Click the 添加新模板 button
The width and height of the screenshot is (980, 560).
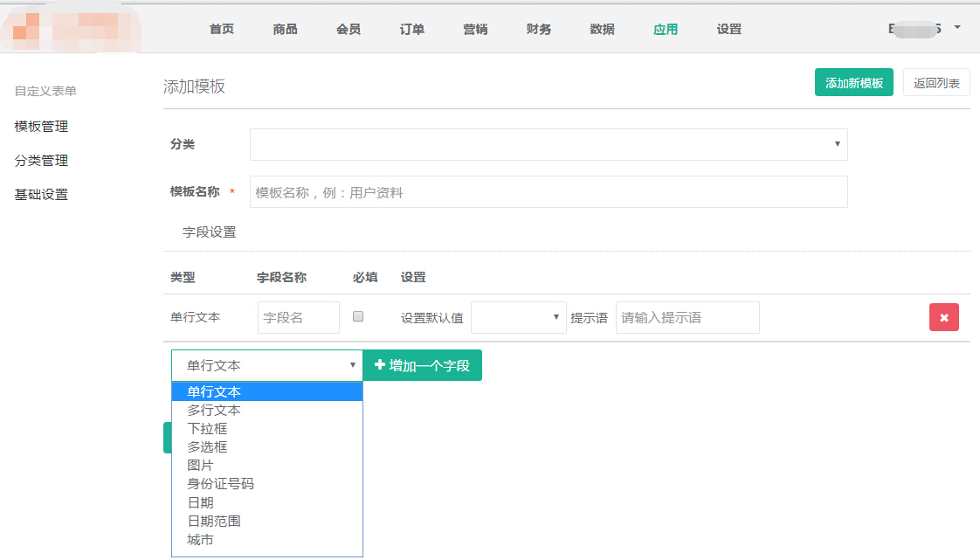coord(853,83)
